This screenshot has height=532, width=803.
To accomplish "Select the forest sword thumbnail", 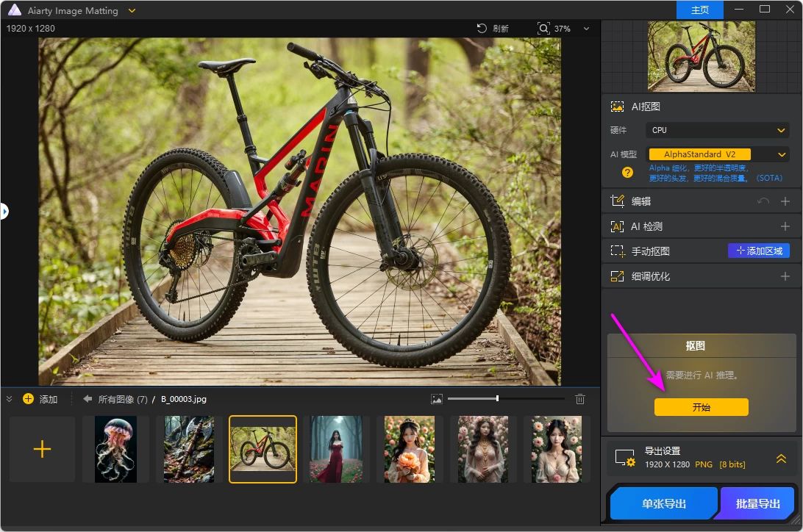I will click(189, 449).
